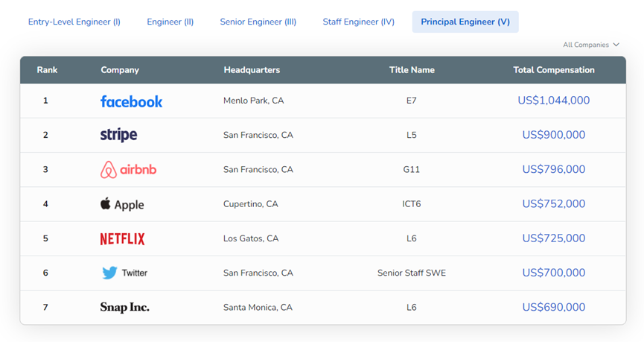
Task: Click the US$796,000 Airbnb compensation
Action: tap(554, 169)
